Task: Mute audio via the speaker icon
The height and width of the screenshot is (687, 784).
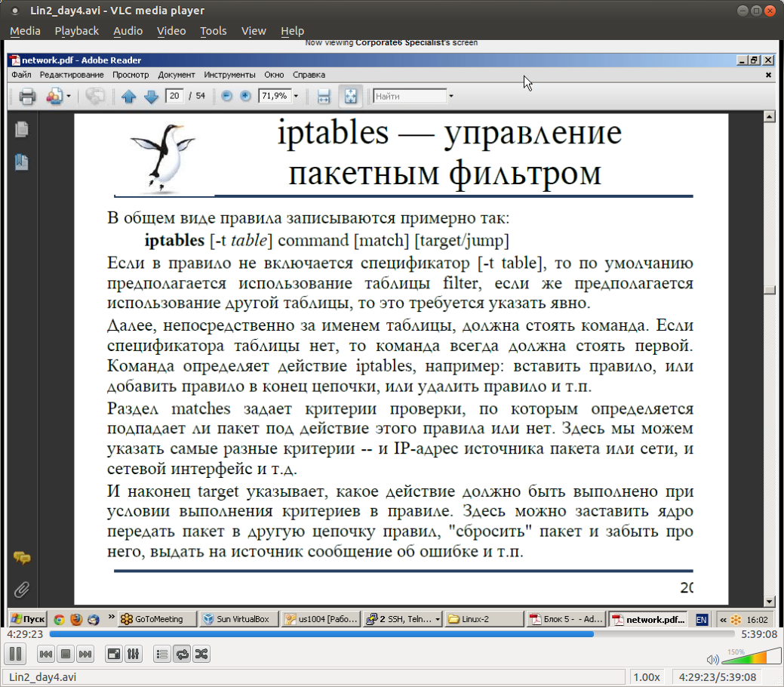Action: point(713,659)
